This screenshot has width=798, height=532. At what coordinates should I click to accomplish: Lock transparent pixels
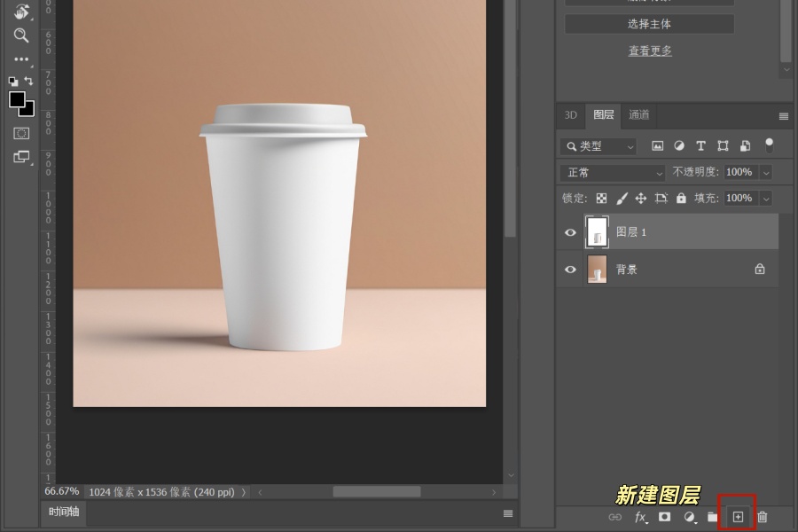[x=601, y=199]
